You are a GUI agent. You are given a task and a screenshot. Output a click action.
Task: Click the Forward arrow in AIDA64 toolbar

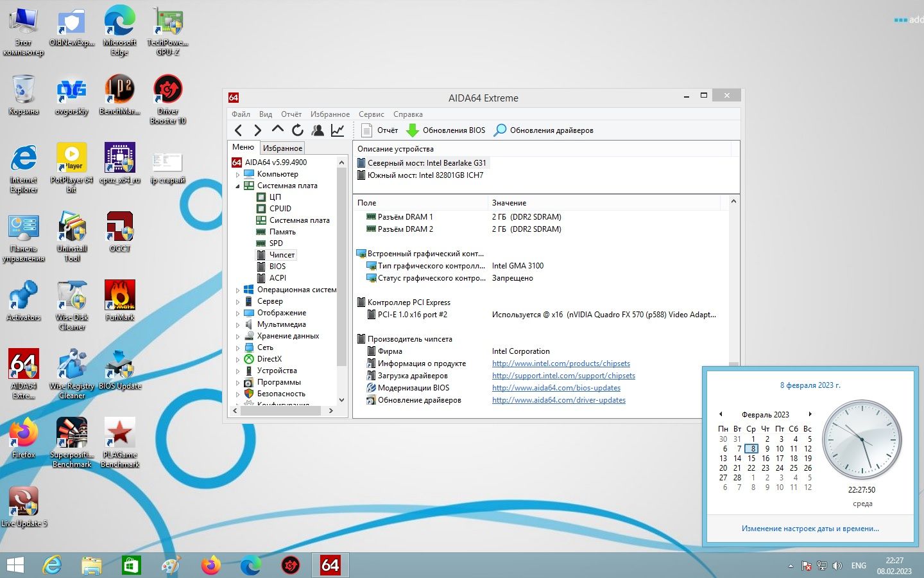coord(258,130)
